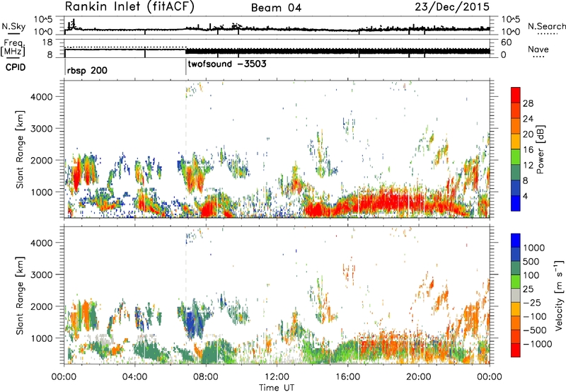Viewport: 566px width, 392px height.
Task: Click the 'Time UT' axis label
Action: click(277, 388)
